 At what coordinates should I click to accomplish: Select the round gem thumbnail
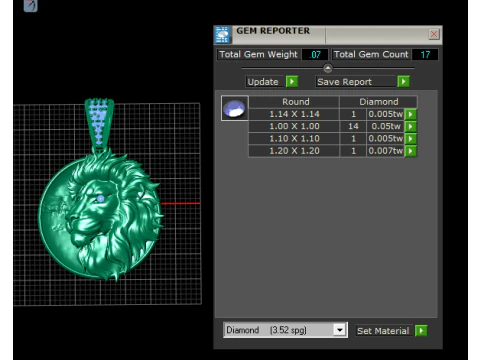pyautogui.click(x=234, y=108)
